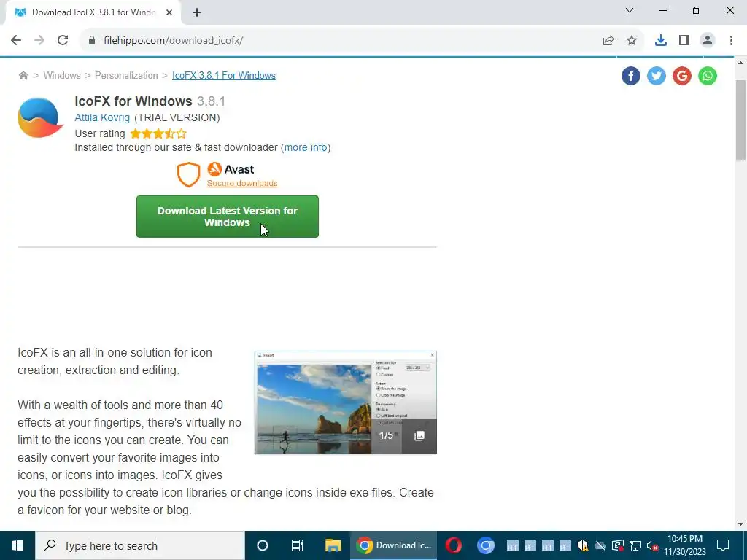Click the address bar URL

tap(173, 41)
